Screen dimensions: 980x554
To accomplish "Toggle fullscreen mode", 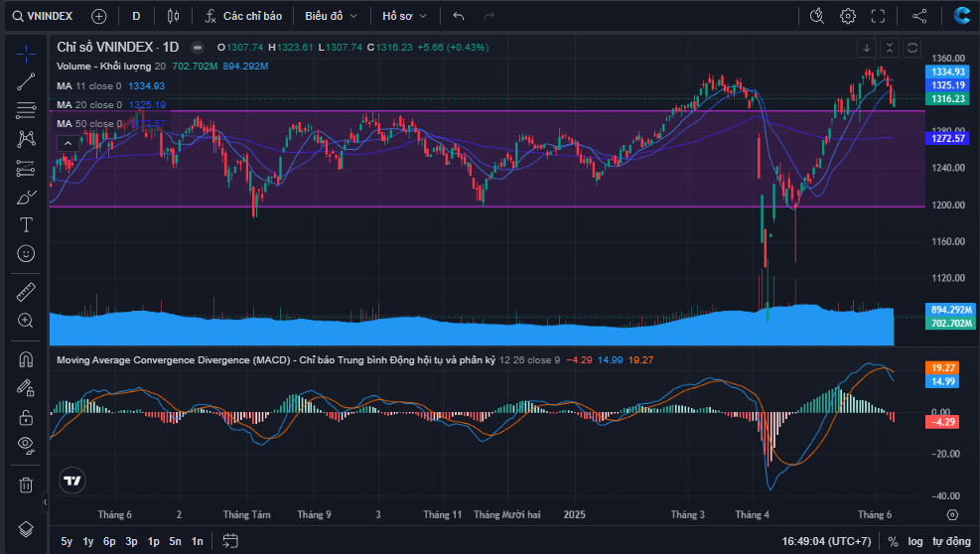I will click(878, 16).
